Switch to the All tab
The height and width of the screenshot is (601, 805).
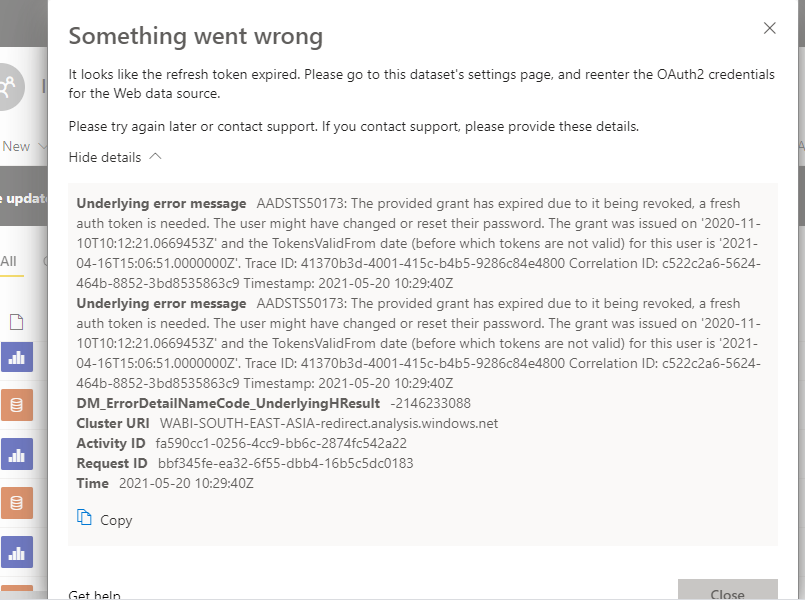pyautogui.click(x=9, y=262)
